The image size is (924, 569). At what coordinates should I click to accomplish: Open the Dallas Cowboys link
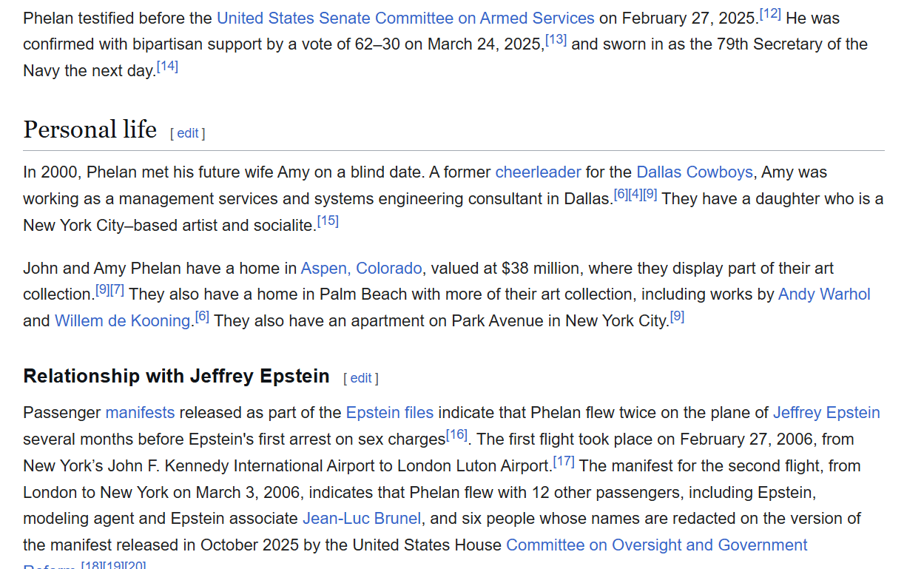click(x=695, y=172)
